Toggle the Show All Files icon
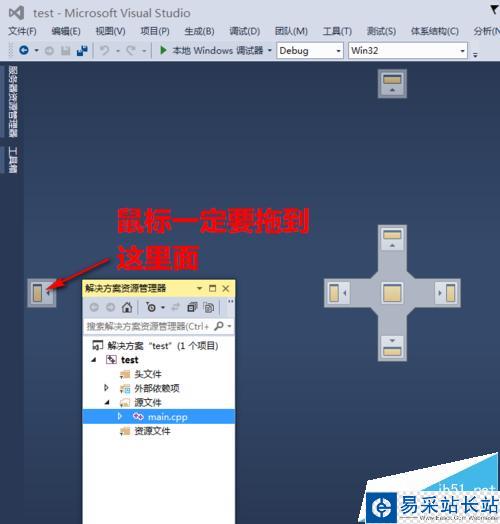The height and width of the screenshot is (524, 500). 209,307
